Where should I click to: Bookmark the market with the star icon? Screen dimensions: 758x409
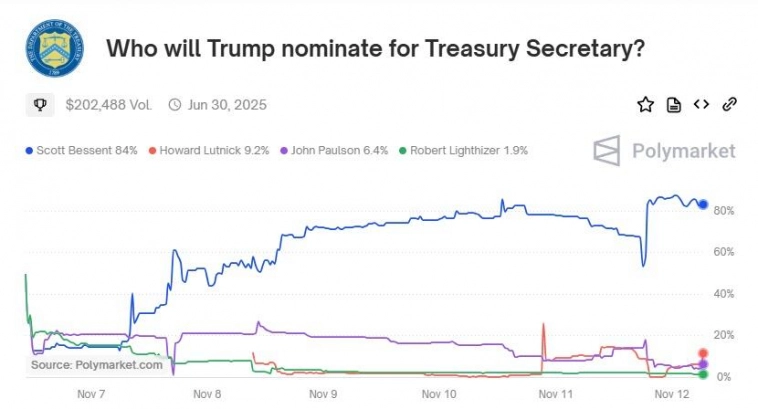645,104
